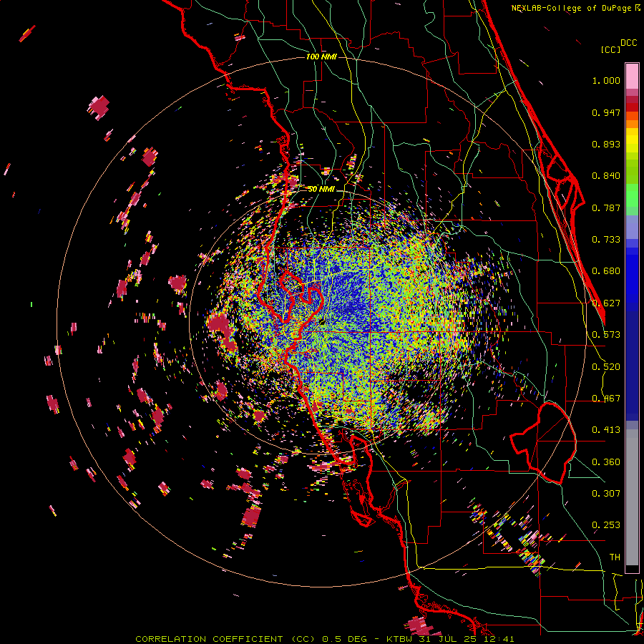The height and width of the screenshot is (644, 644).
Task: Click the 0.573 legend value
Action: click(x=606, y=335)
